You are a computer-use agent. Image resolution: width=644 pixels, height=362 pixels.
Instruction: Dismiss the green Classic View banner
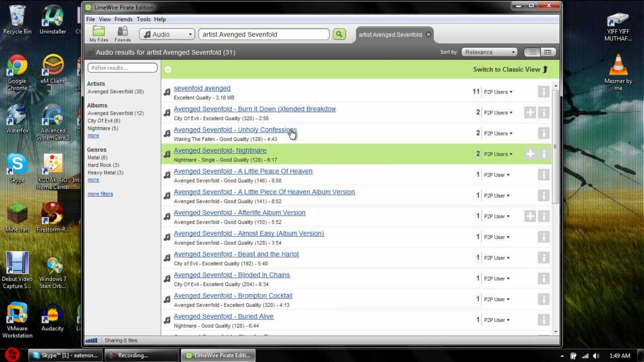pos(168,69)
